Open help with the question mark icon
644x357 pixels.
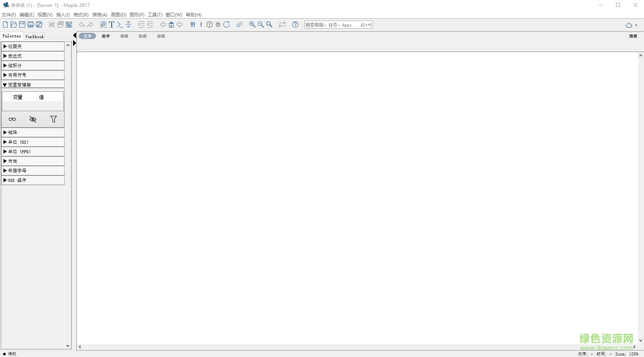295,25
